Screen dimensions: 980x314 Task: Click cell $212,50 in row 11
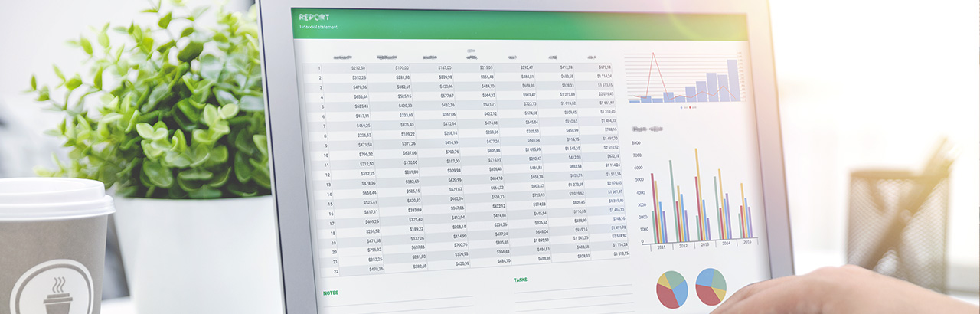[x=366, y=164]
